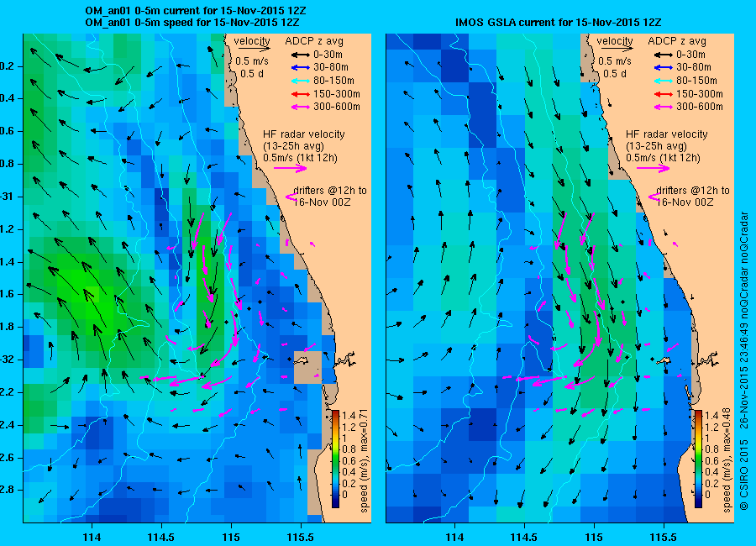Click 'velocity' label in left panel legend
Image resolution: width=756 pixels, height=546 pixels.
(x=252, y=41)
